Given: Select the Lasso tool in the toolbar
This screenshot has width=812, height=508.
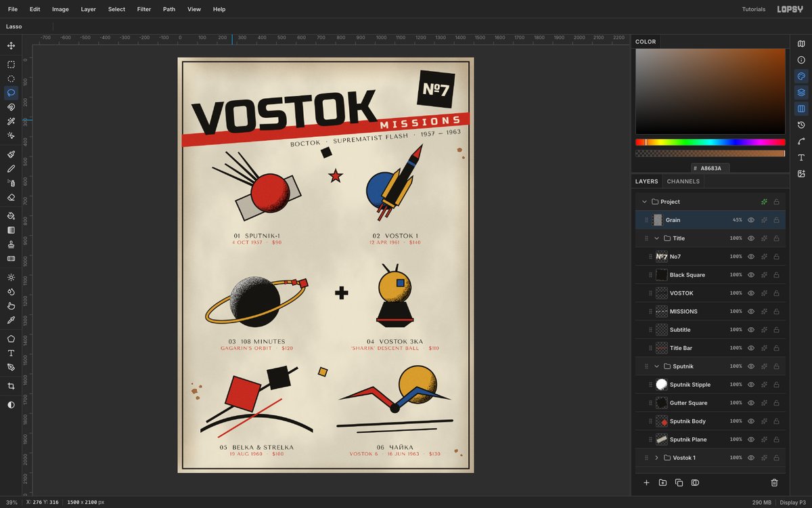Looking at the screenshot, I should [11, 93].
